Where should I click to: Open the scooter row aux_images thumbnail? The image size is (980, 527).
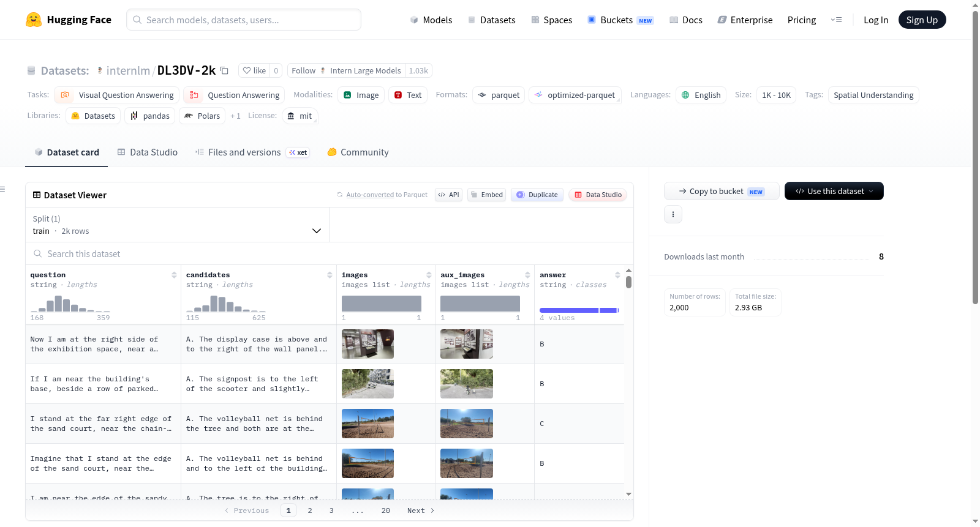[x=467, y=384]
